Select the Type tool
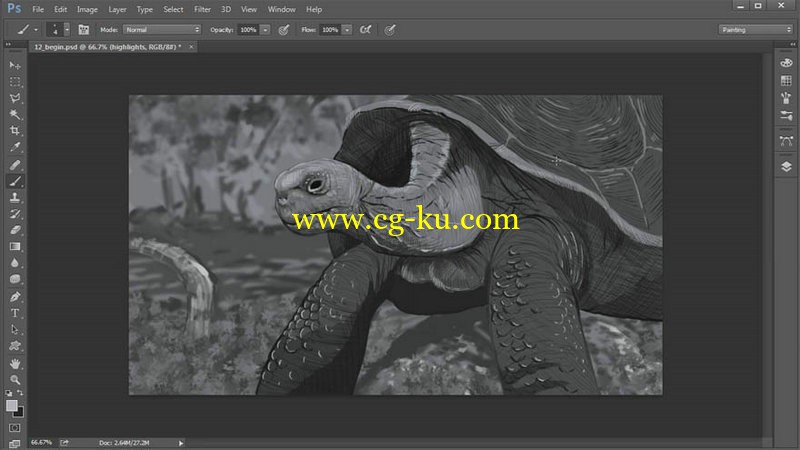Screen dimensions: 800x450 tap(15, 313)
